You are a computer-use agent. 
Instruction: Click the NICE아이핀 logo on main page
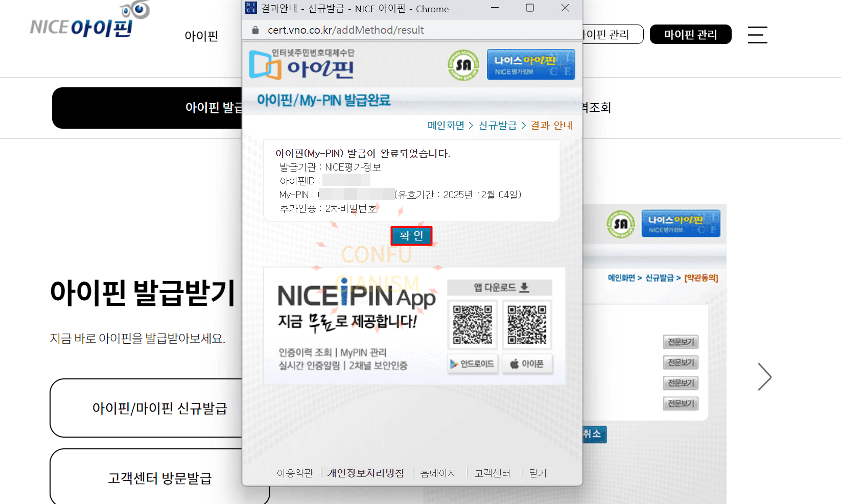point(90,20)
